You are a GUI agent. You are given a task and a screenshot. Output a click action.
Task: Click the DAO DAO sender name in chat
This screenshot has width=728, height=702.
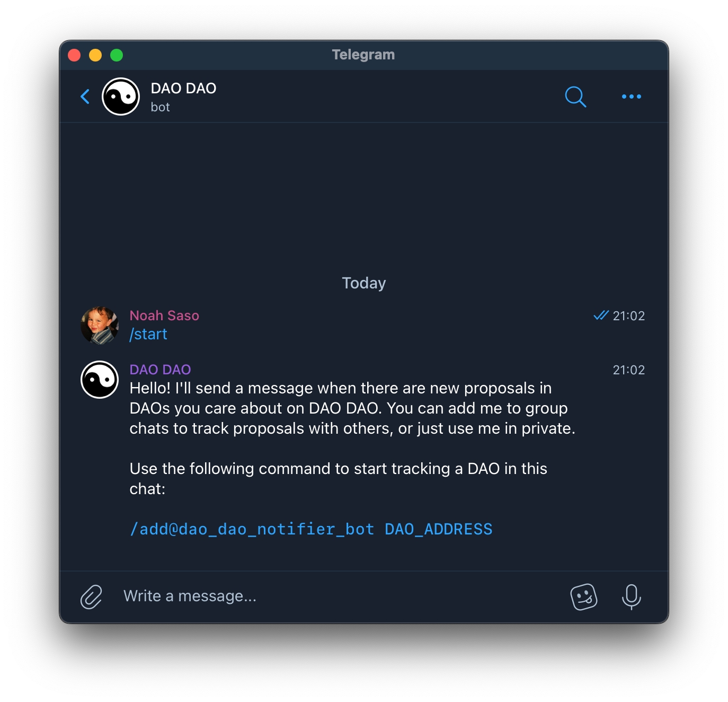tap(160, 370)
